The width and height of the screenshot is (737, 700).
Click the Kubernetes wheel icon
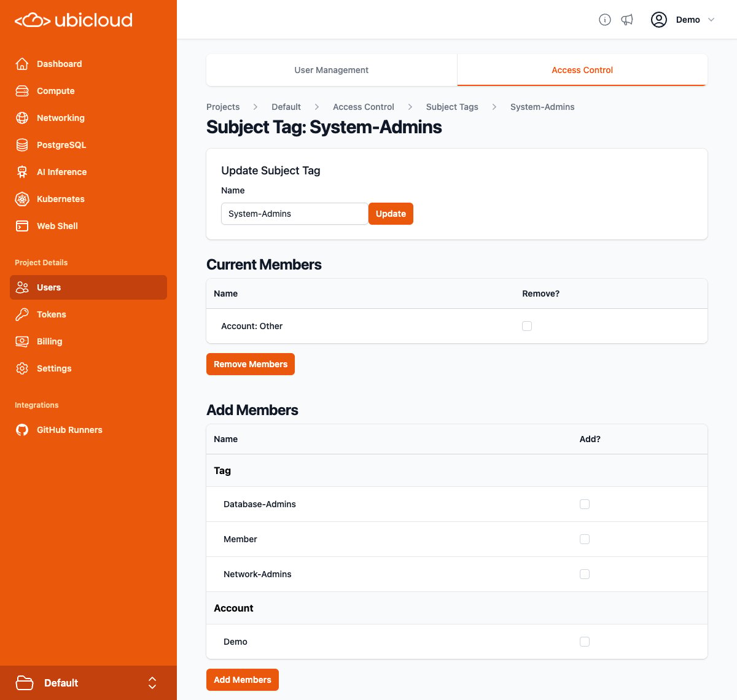[x=22, y=199]
